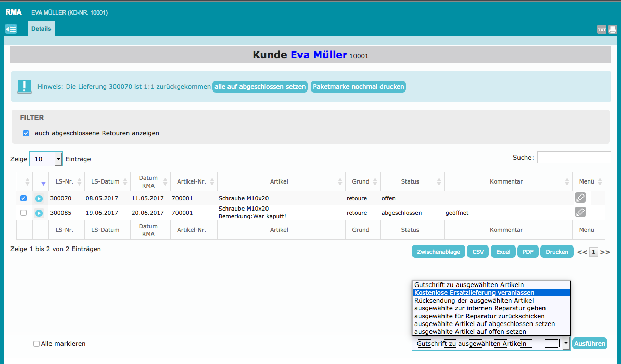This screenshot has height=364, width=621.
Task: Uncheck 'auch abgeschlossene Retouren anzeigen' filter
Action: (x=26, y=133)
